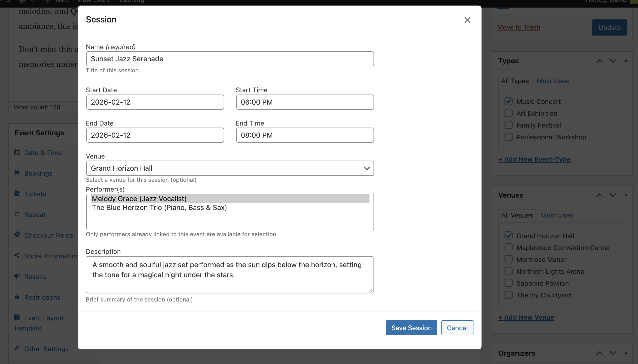Click the Add New Venue link
This screenshot has width=638, height=364.
tap(526, 317)
